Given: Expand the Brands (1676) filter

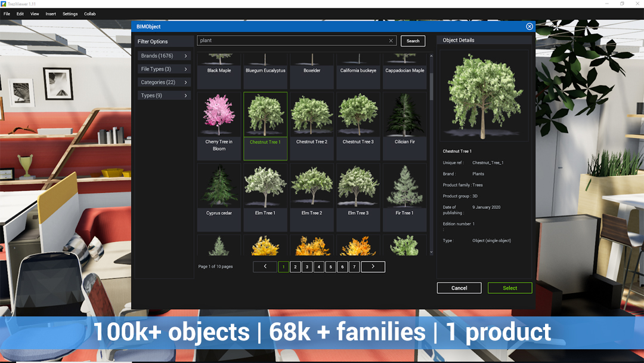Looking at the screenshot, I should click(x=164, y=56).
